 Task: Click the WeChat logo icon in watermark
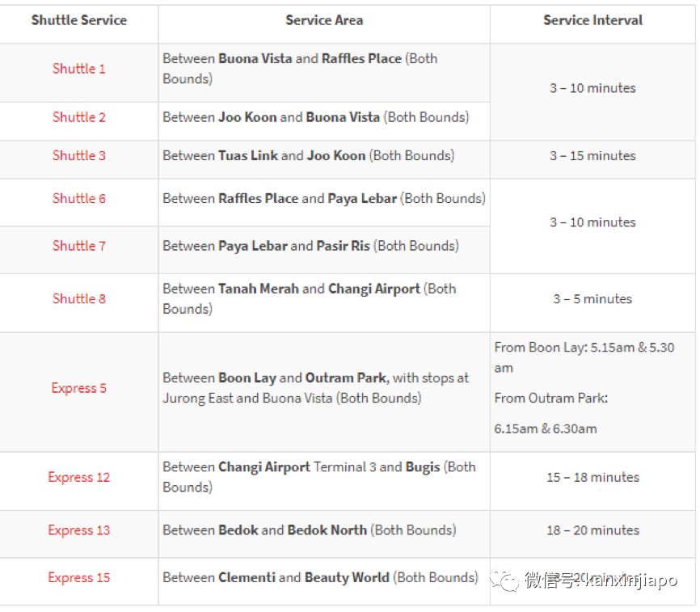click(x=508, y=580)
